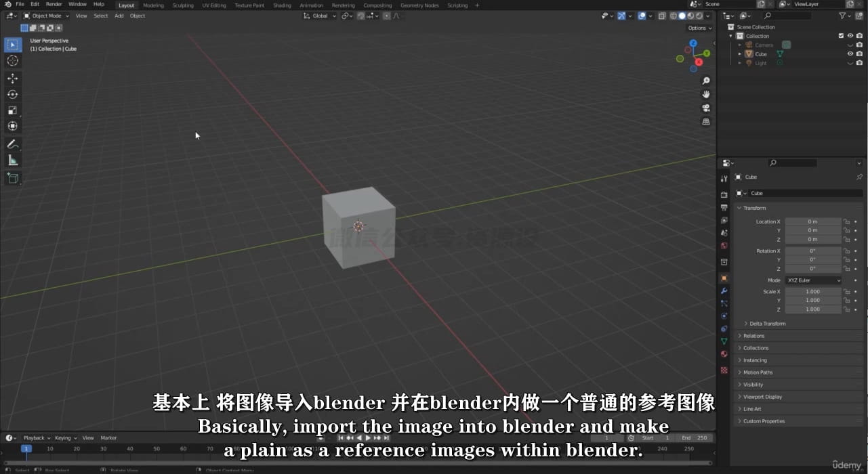Play the animation forward

tap(368, 438)
